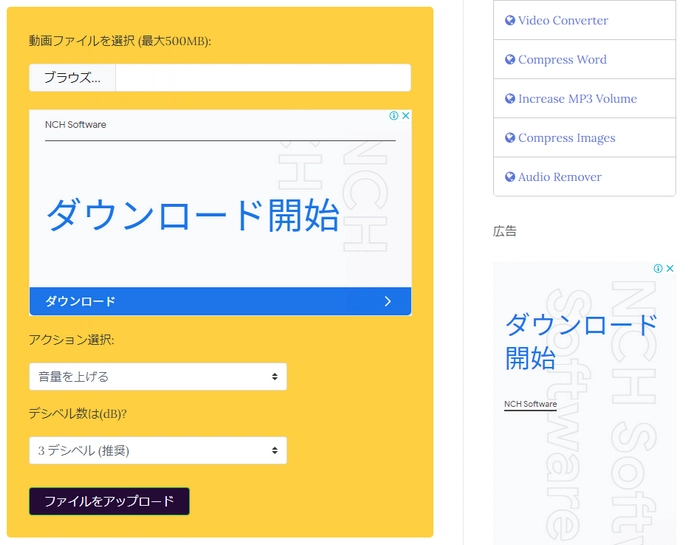Expand the デシベル数 dropdown showing 3 デシベル
Image resolution: width=700 pixels, height=545 pixels.
(158, 451)
